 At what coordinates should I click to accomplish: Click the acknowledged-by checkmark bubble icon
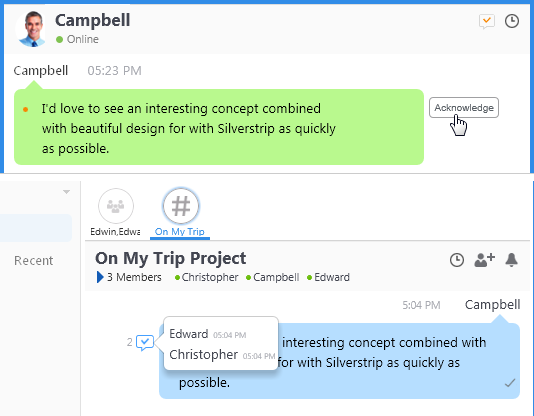click(x=145, y=342)
